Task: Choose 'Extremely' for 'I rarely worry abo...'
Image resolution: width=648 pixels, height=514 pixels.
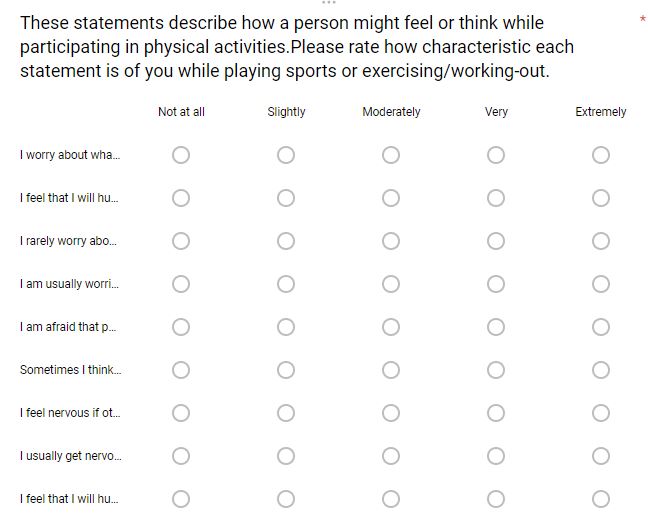Action: (601, 241)
